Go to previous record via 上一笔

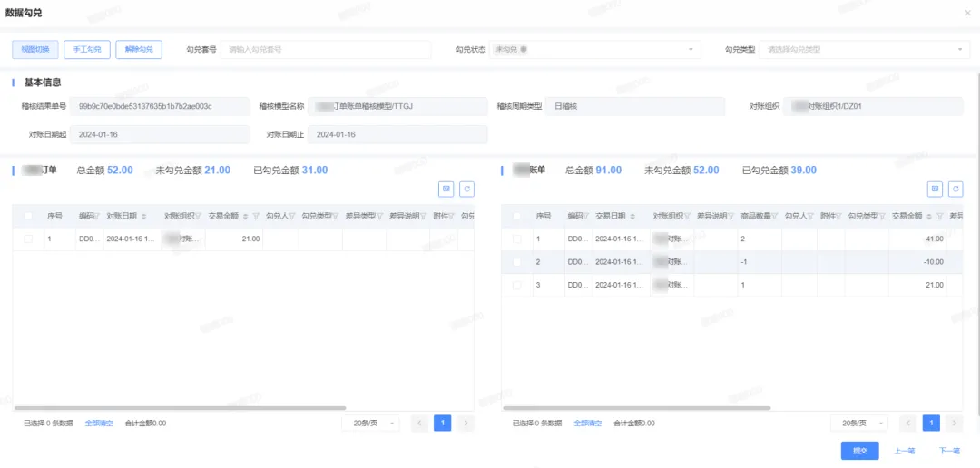(x=905, y=451)
